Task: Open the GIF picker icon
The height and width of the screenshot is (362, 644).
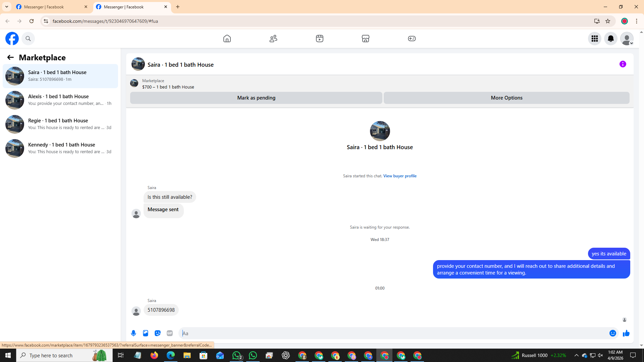Action: point(170,333)
